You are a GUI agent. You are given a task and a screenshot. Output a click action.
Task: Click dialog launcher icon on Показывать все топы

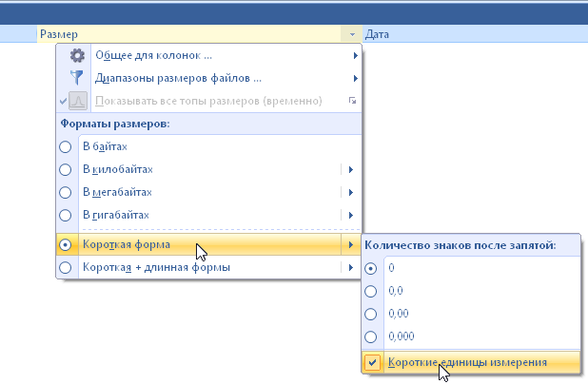[x=352, y=101]
